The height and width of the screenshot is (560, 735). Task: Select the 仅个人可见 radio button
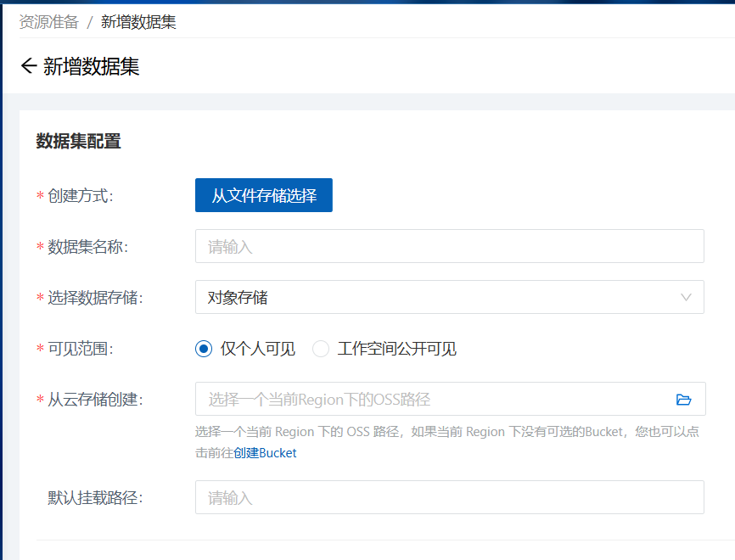pos(203,349)
